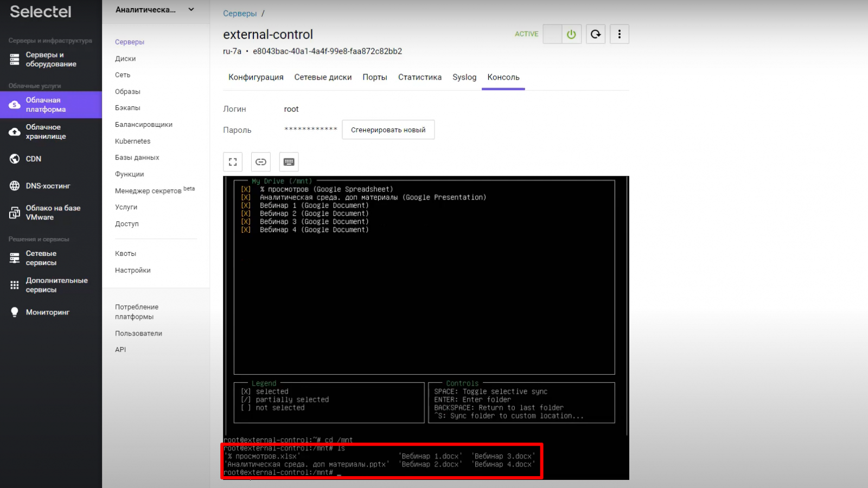Click the server UUID text
868x488 pixels.
click(328, 52)
